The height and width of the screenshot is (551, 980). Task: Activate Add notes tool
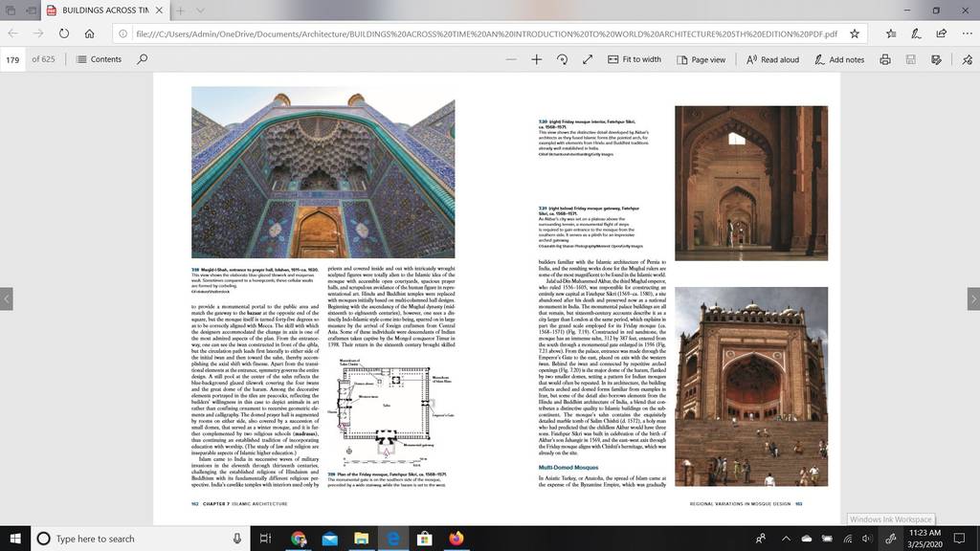(839, 59)
